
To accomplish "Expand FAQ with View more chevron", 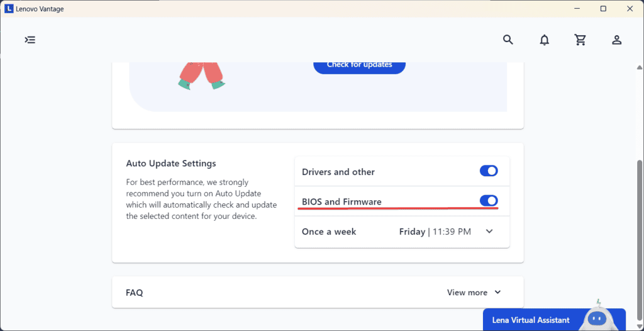I will (497, 292).
